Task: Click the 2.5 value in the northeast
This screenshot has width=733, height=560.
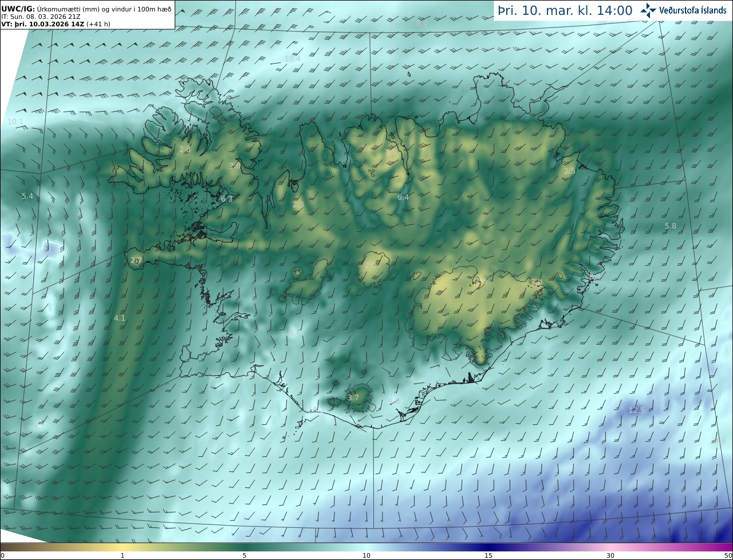Action: click(x=569, y=171)
